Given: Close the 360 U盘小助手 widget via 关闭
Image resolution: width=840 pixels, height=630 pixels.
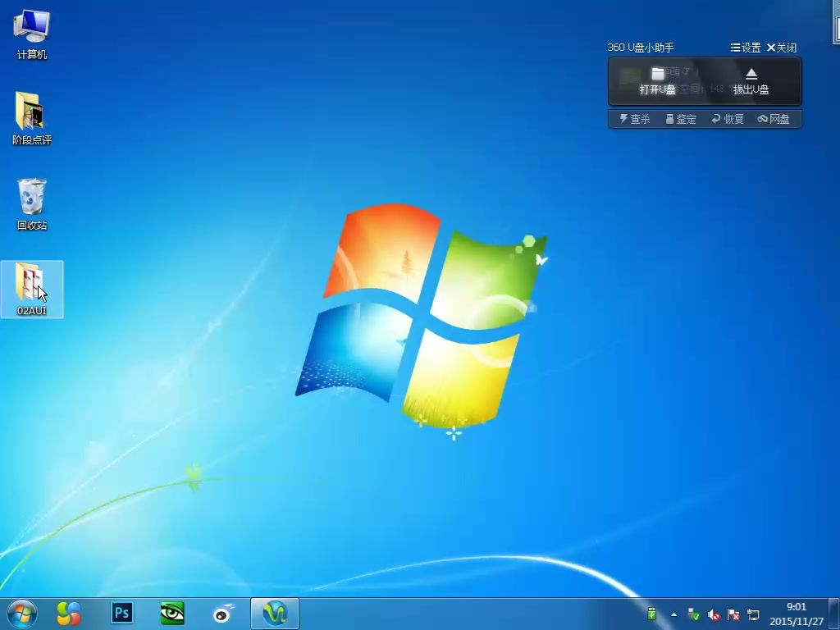Looking at the screenshot, I should click(782, 48).
